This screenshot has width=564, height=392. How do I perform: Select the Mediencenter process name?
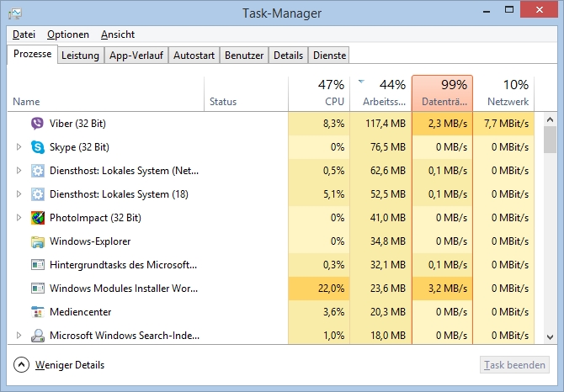tap(81, 312)
